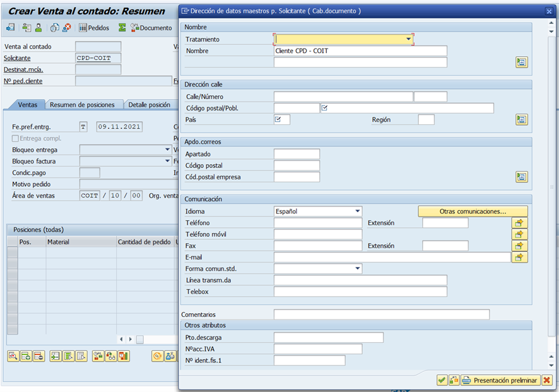Click the position selection arrow icon below table

pos(56,355)
